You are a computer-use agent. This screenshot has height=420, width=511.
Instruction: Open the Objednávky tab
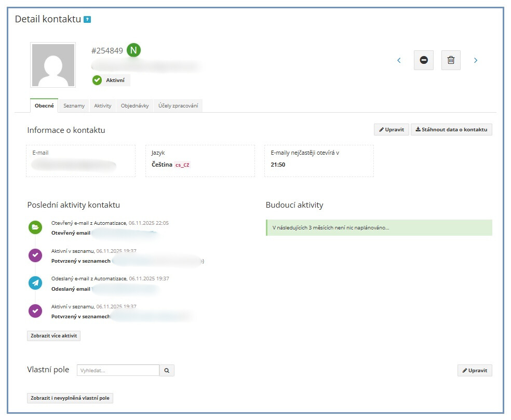(135, 105)
